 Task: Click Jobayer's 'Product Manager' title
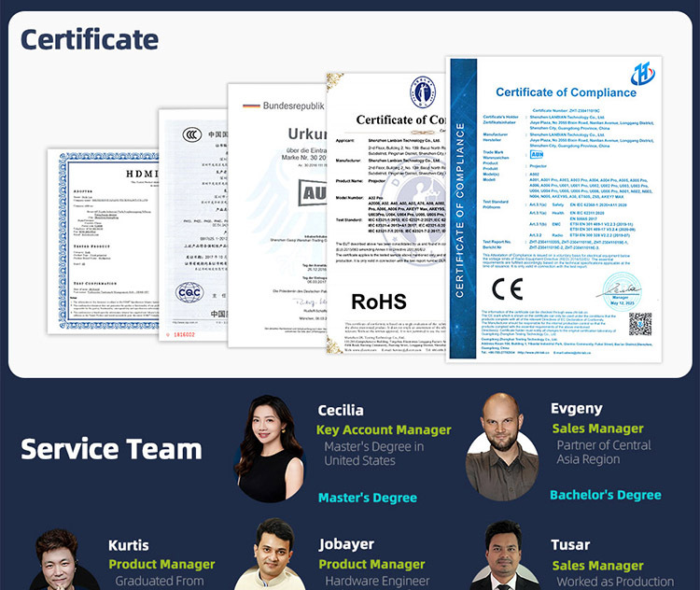371,564
